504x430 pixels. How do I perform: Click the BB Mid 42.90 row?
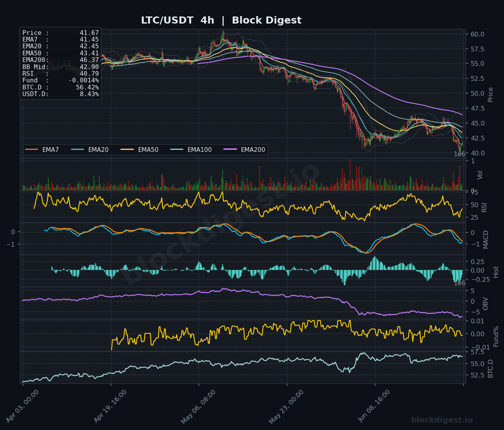(60, 67)
